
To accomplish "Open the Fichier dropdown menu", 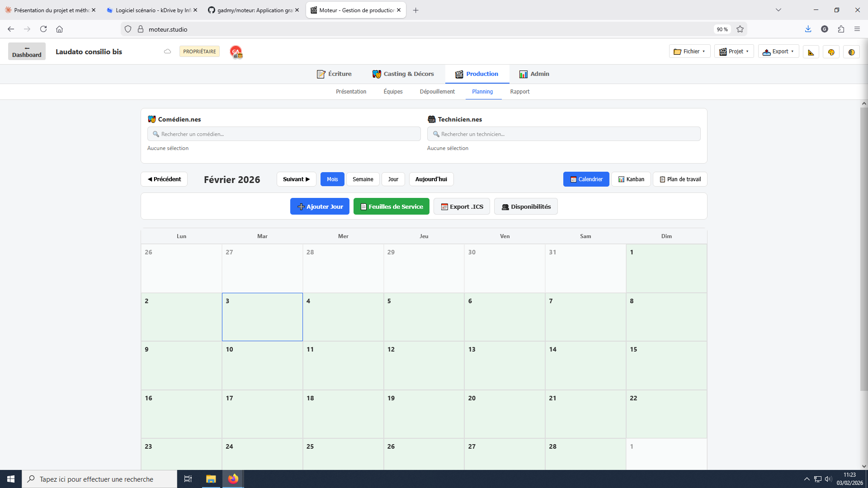I will pos(689,51).
